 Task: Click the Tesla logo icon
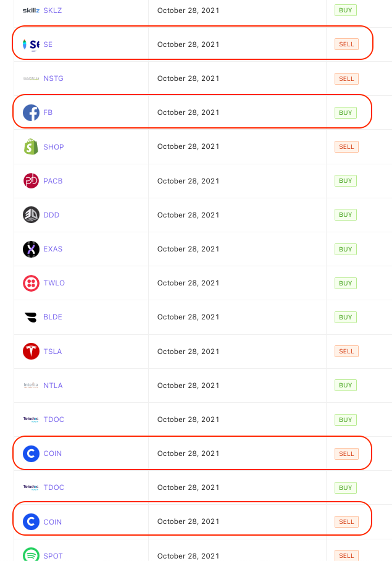(x=31, y=351)
